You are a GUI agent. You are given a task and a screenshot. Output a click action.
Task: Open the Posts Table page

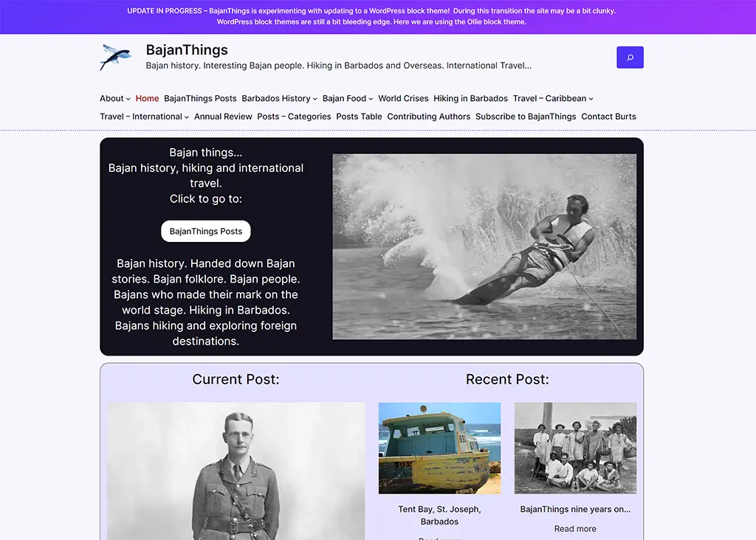coord(359,117)
